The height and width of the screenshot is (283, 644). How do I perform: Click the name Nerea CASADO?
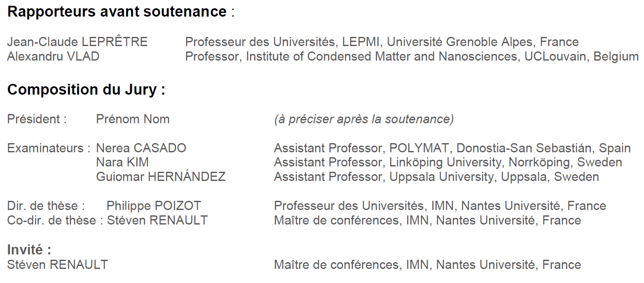(141, 148)
